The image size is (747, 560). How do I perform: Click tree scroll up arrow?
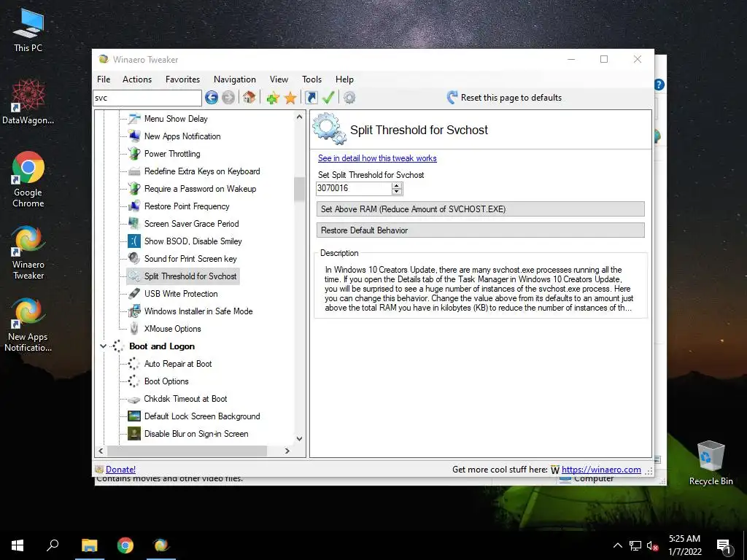coord(299,117)
